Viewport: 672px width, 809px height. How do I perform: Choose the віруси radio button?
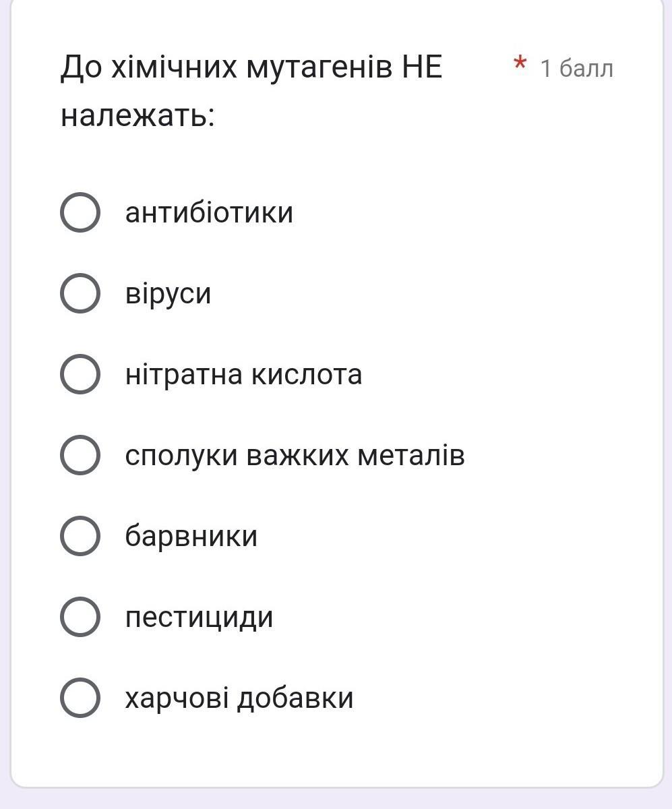(x=80, y=293)
